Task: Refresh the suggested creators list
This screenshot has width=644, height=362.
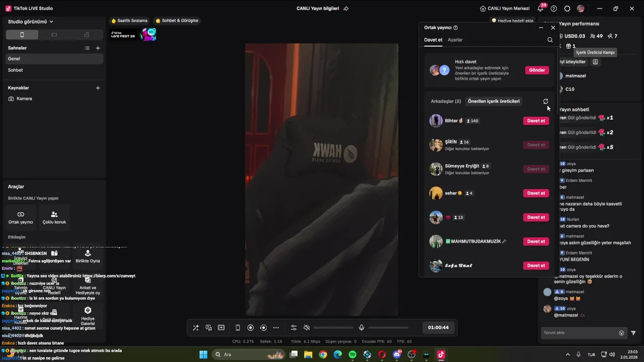Action: [x=545, y=101]
